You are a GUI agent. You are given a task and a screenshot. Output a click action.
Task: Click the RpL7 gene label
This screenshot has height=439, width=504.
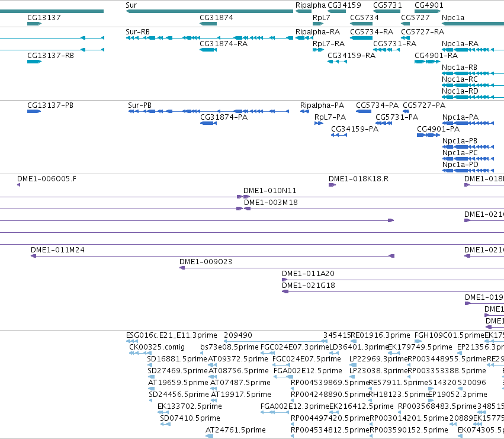[x=322, y=17]
